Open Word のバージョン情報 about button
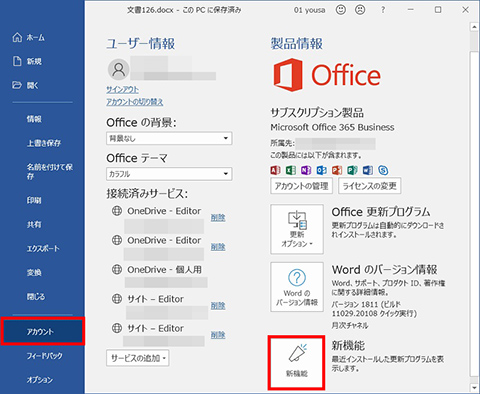Image resolution: width=480 pixels, height=394 pixels. [297, 287]
